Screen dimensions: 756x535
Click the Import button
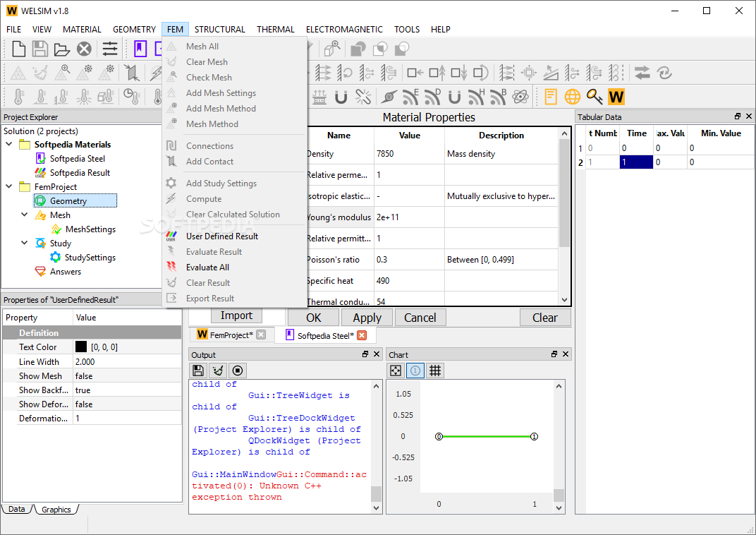[x=237, y=315]
